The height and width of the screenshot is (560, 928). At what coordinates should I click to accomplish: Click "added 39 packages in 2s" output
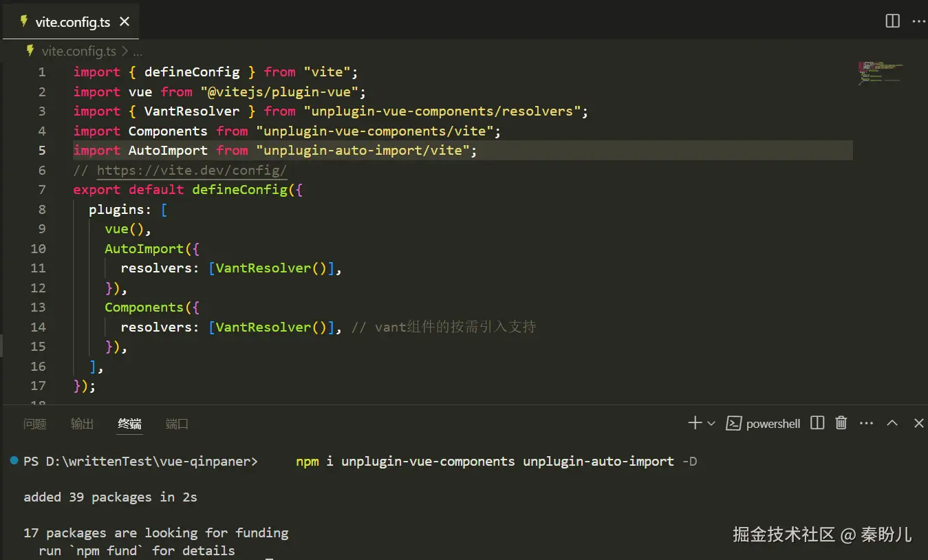pos(110,497)
